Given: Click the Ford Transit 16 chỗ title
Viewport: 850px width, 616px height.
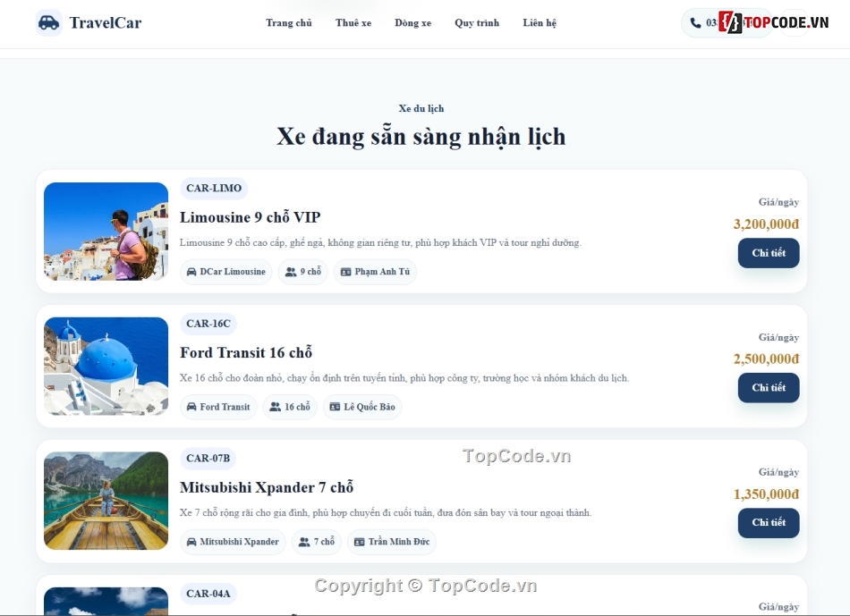Looking at the screenshot, I should click(x=246, y=352).
